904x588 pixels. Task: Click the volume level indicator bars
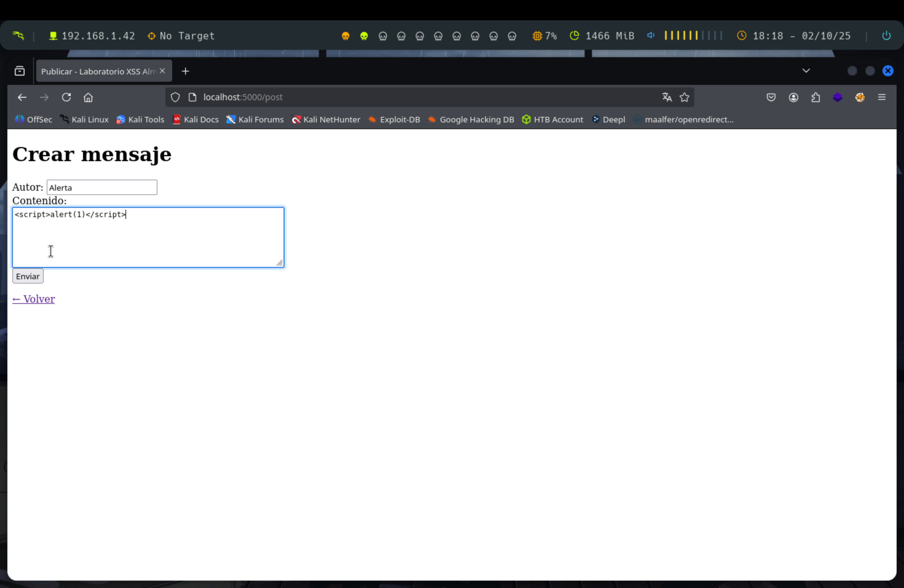tap(693, 36)
